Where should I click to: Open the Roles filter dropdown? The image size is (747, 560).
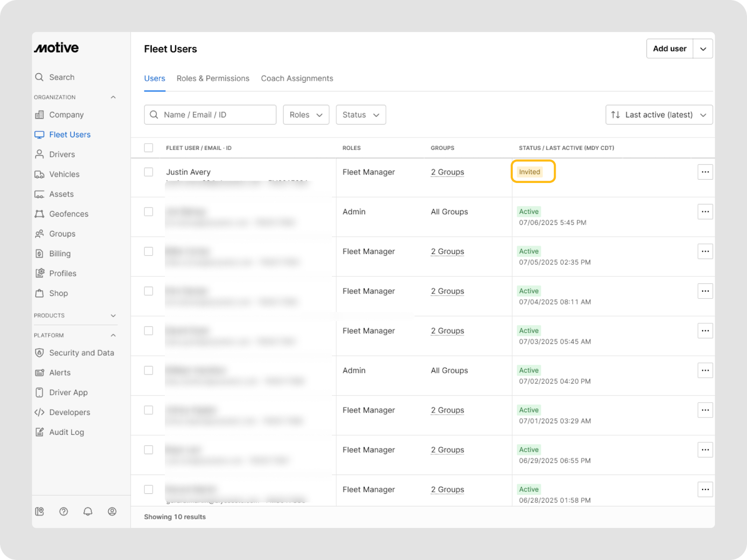pos(306,115)
